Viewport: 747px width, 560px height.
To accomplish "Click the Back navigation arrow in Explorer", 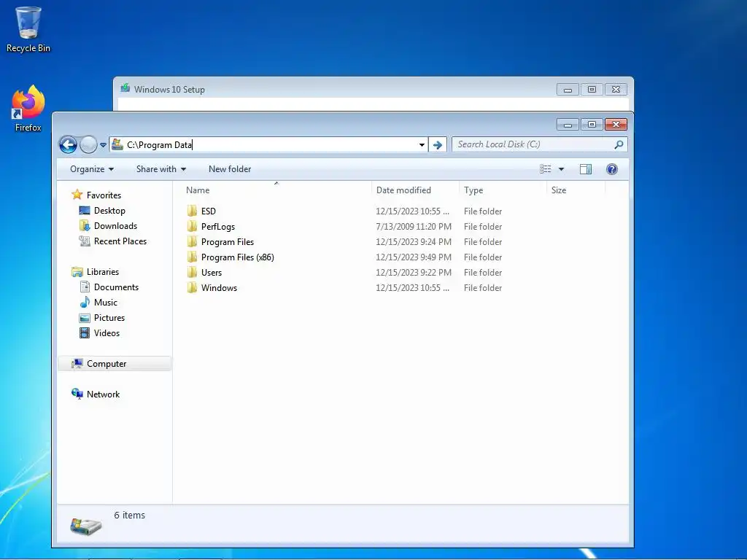I will tap(68, 145).
